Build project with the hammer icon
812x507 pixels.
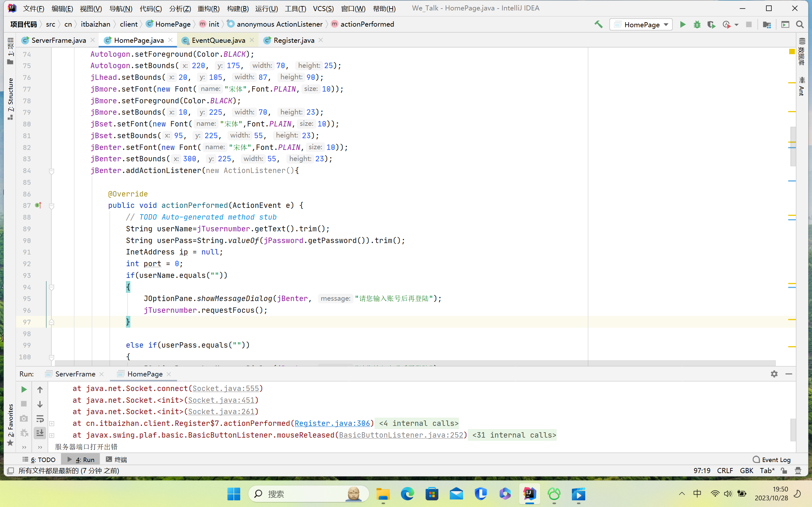[x=599, y=24]
